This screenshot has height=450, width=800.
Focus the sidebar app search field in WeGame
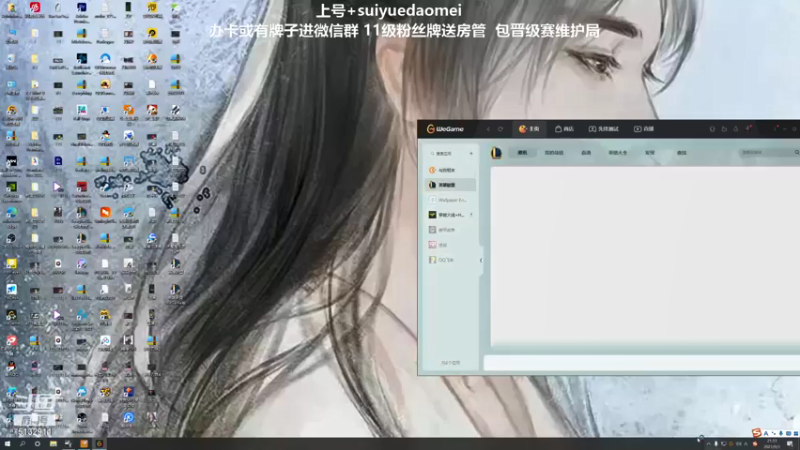(x=448, y=154)
